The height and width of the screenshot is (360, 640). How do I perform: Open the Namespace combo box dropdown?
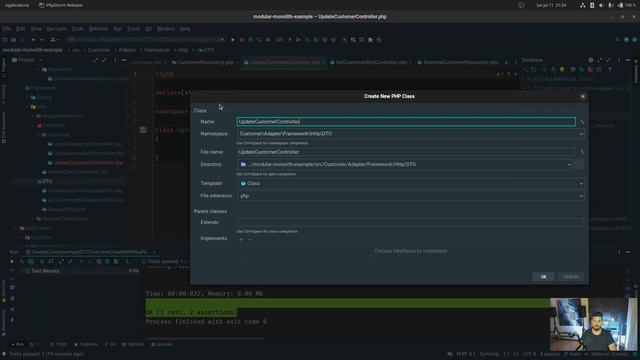pyautogui.click(x=581, y=134)
